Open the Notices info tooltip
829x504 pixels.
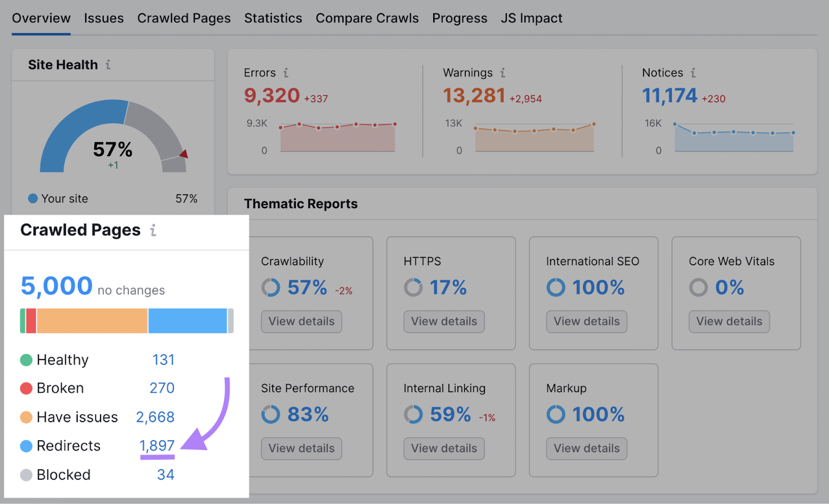pyautogui.click(x=694, y=73)
